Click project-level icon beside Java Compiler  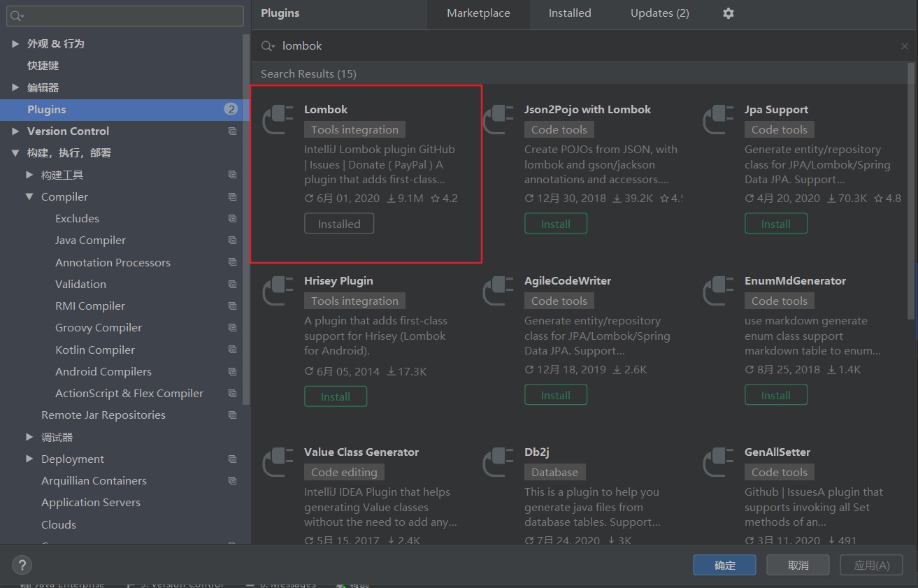232,241
